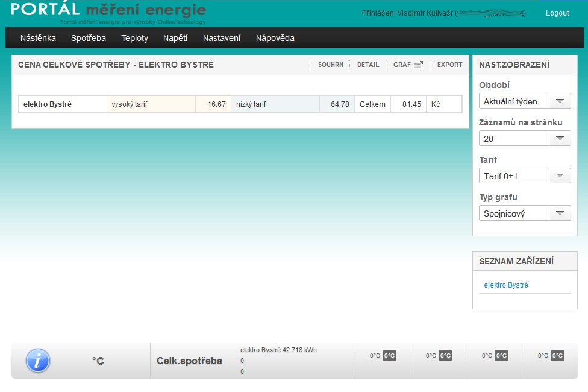Click the elektro Bystré table row name
Image resolution: width=588 pixels, height=392 pixels.
48,104
